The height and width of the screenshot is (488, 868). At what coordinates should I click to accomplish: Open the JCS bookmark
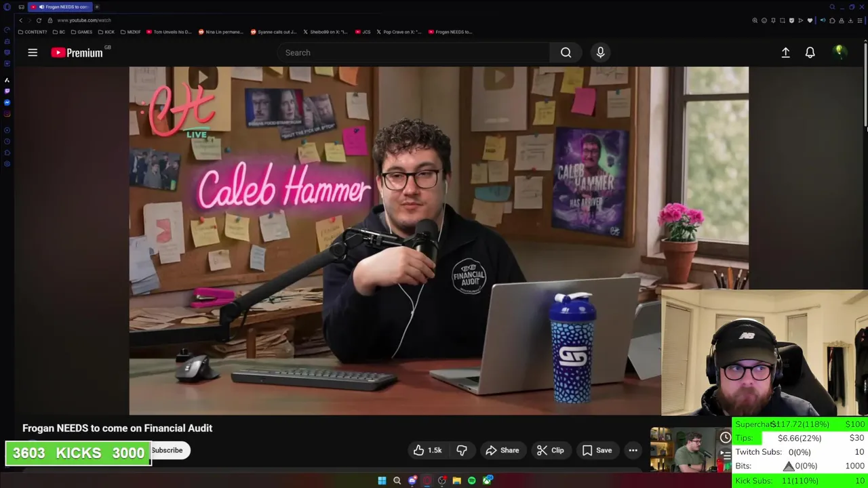363,32
